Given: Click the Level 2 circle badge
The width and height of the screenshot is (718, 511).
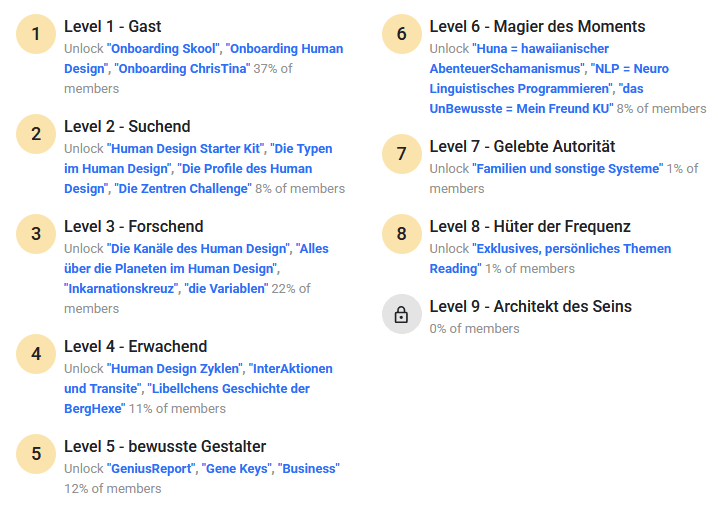Looking at the screenshot, I should pos(36,135).
